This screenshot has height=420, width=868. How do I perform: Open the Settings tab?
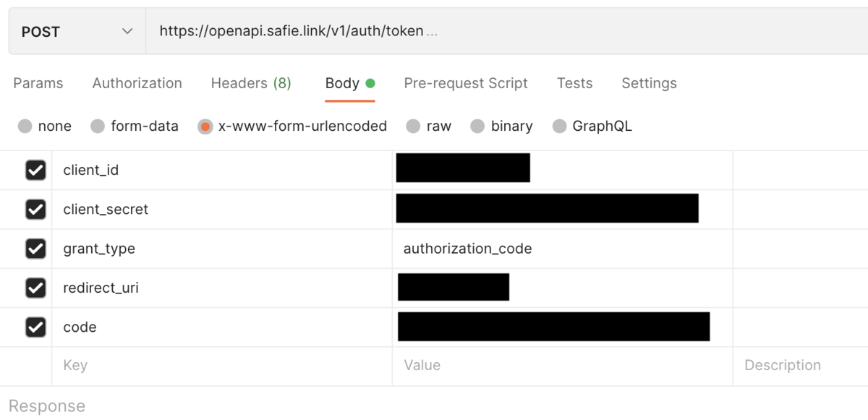tap(650, 83)
